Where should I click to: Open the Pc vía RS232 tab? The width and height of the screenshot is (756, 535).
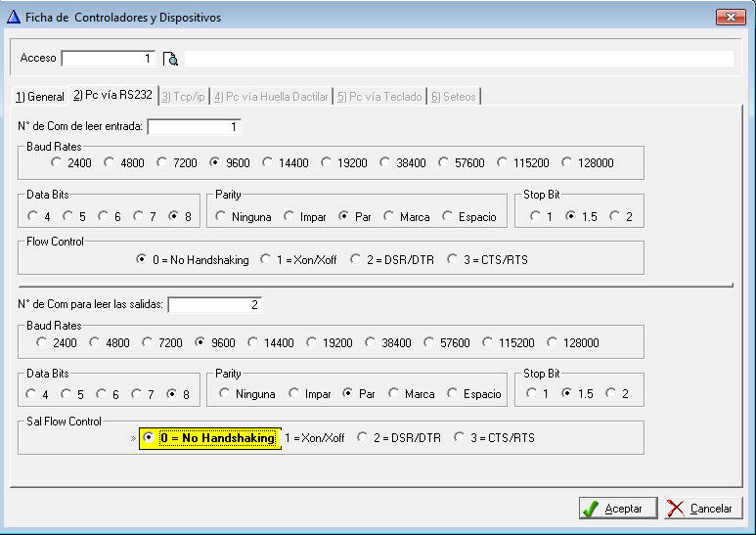(x=112, y=96)
